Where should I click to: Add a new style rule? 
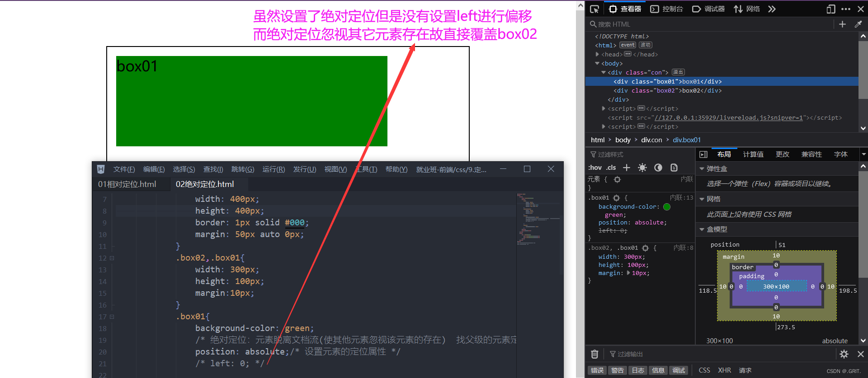(x=627, y=168)
